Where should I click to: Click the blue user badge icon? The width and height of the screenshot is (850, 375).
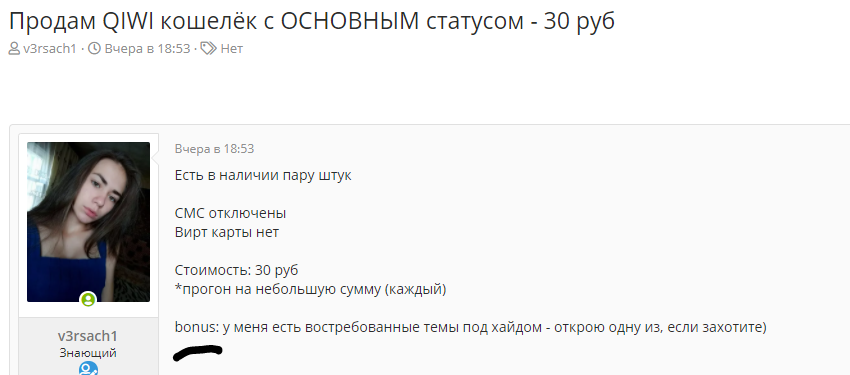[x=88, y=370]
